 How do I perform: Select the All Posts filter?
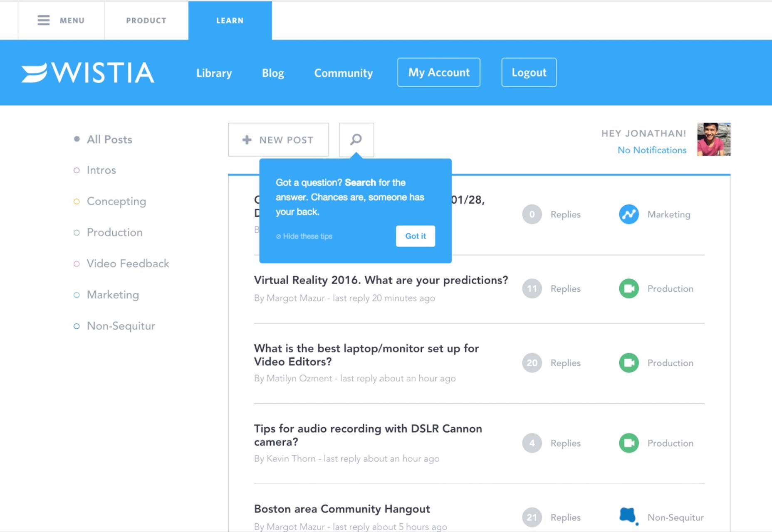click(x=103, y=140)
